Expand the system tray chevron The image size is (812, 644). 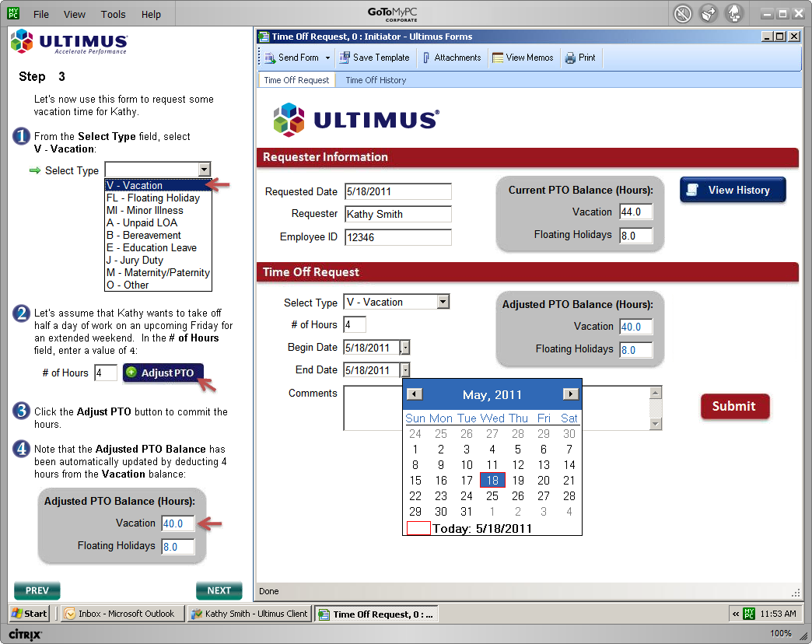click(x=735, y=614)
